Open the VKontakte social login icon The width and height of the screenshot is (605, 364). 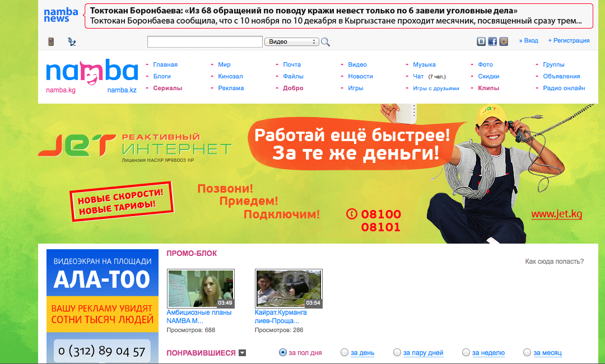tap(481, 41)
